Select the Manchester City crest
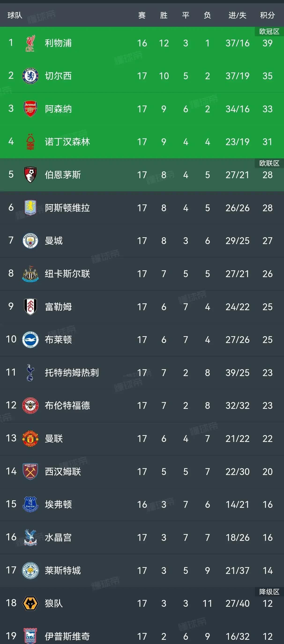Viewport: 284px width, 644px height. point(30,241)
